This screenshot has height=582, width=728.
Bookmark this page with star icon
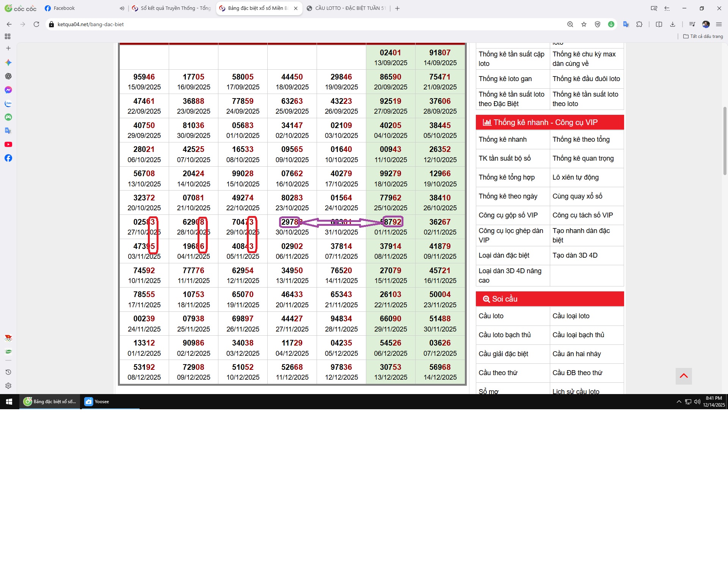584,24
